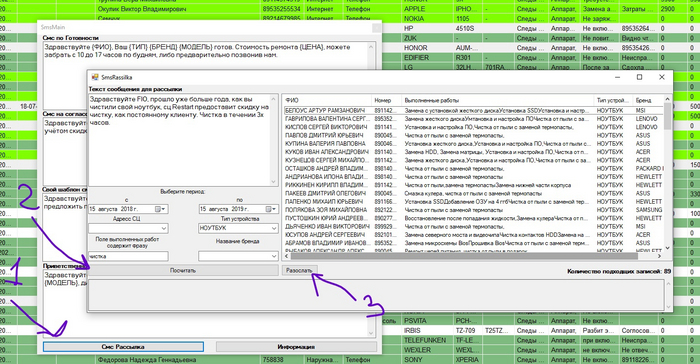Select the row ПАВЛОВ ДМИТРИЙ ЮРЬЕВИЧ
This screenshot has width=700, height=364.
(x=473, y=135)
